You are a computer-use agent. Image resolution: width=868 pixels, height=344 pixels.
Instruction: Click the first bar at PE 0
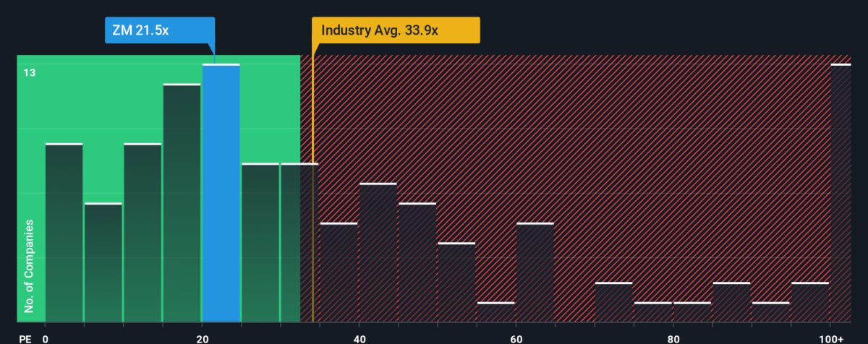64,233
